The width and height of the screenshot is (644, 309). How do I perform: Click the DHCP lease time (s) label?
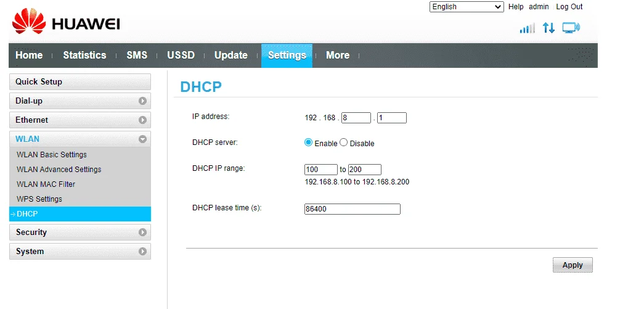[227, 208]
